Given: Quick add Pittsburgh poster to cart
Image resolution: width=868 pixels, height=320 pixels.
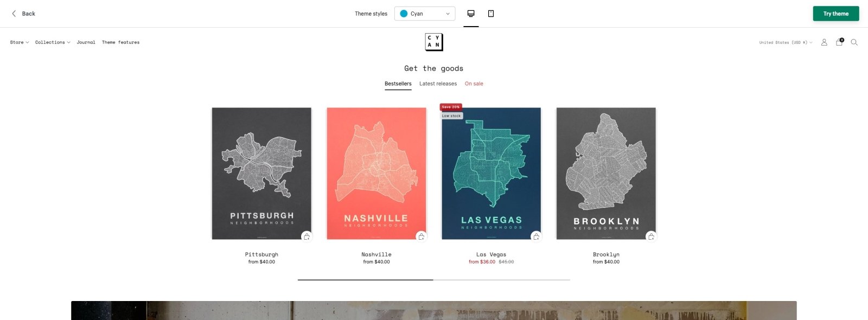Looking at the screenshot, I should coord(307,236).
